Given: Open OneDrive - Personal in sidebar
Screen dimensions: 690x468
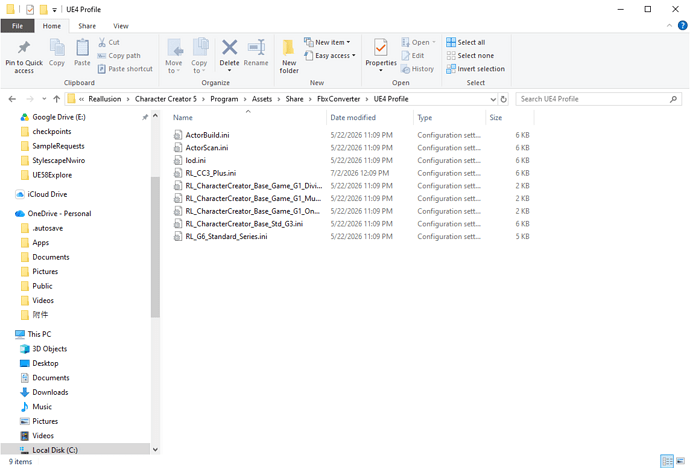Looking at the screenshot, I should pyautogui.click(x=59, y=214).
